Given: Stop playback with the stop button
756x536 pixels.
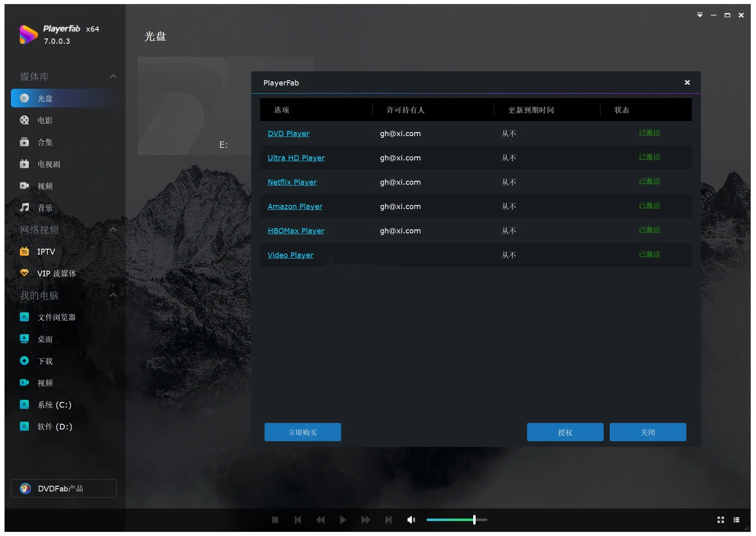Looking at the screenshot, I should click(x=275, y=519).
